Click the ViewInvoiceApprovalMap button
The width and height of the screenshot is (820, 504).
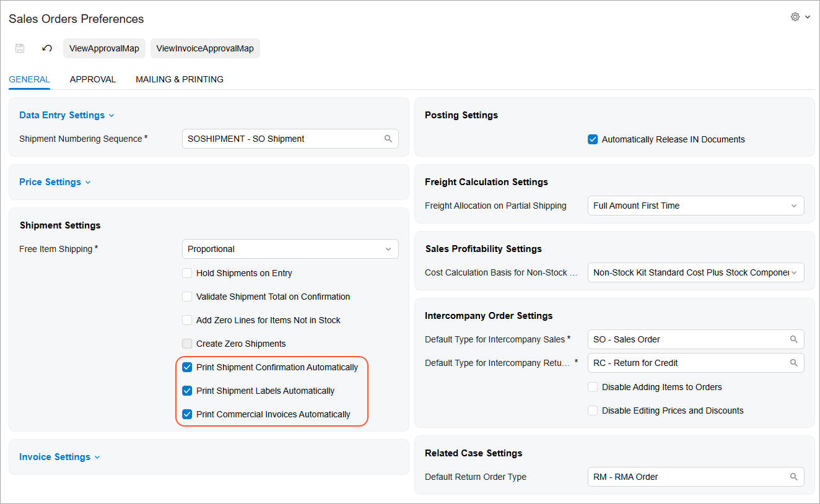click(x=205, y=48)
